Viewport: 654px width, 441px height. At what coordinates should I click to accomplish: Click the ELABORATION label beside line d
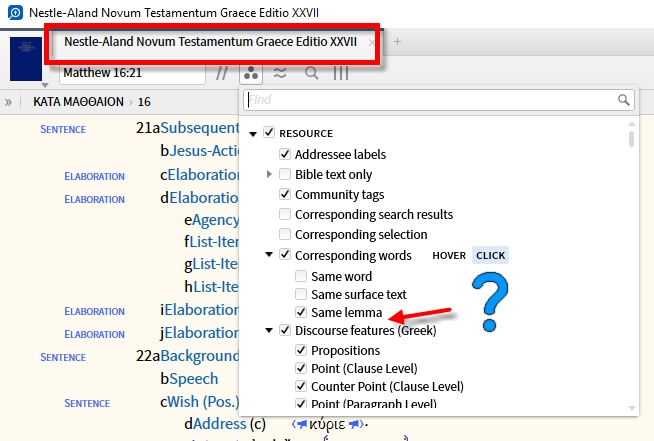click(94, 199)
